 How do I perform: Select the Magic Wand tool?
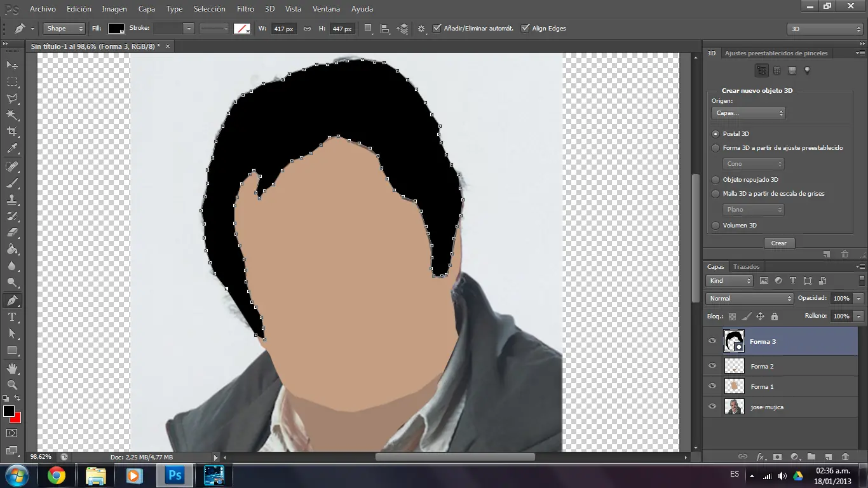11,115
